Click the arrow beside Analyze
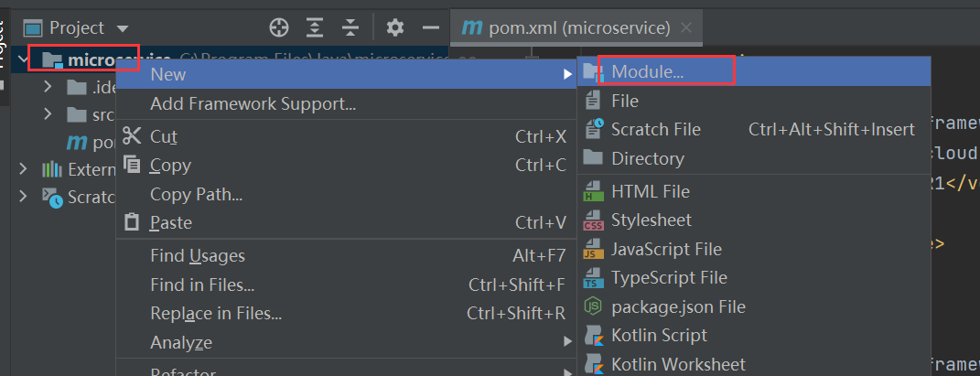The height and width of the screenshot is (376, 980). pos(567,342)
